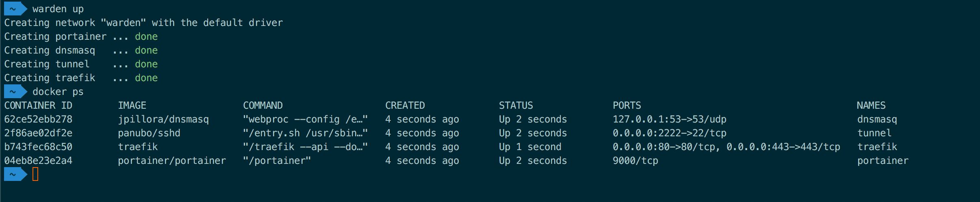
Task: Click the orange terminal cursor block
Action: [x=35, y=174]
